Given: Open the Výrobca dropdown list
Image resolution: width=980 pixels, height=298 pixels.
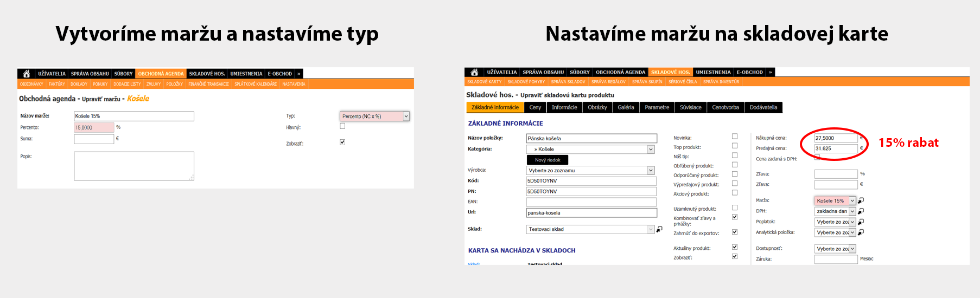Looking at the screenshot, I should [590, 171].
